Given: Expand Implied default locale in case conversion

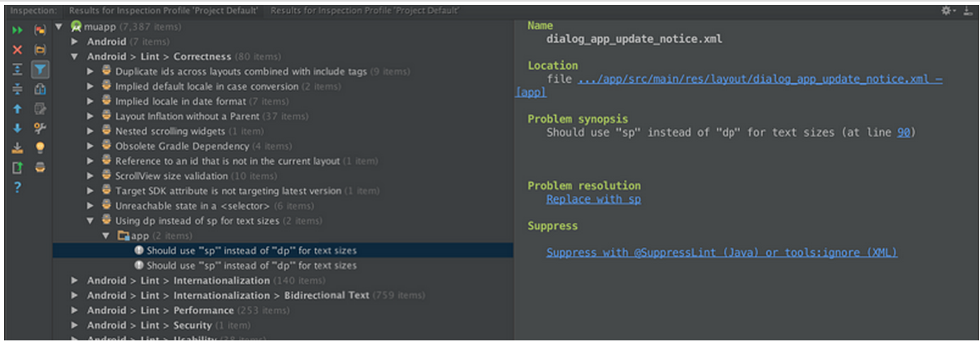Looking at the screenshot, I should click(x=91, y=86).
